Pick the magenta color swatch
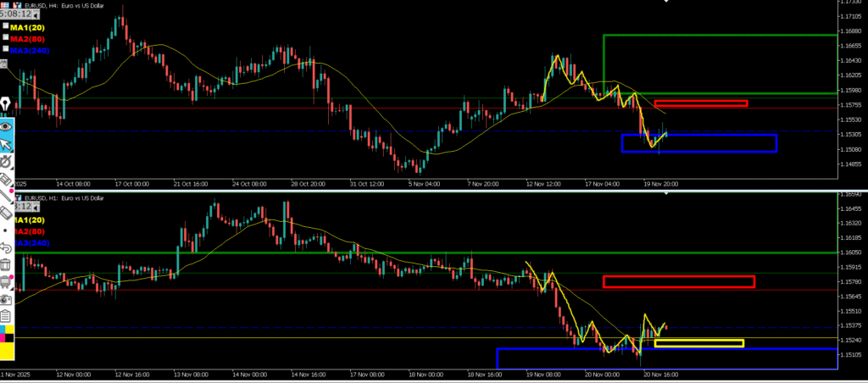Screen dimensions: 868x383 (x=3, y=337)
